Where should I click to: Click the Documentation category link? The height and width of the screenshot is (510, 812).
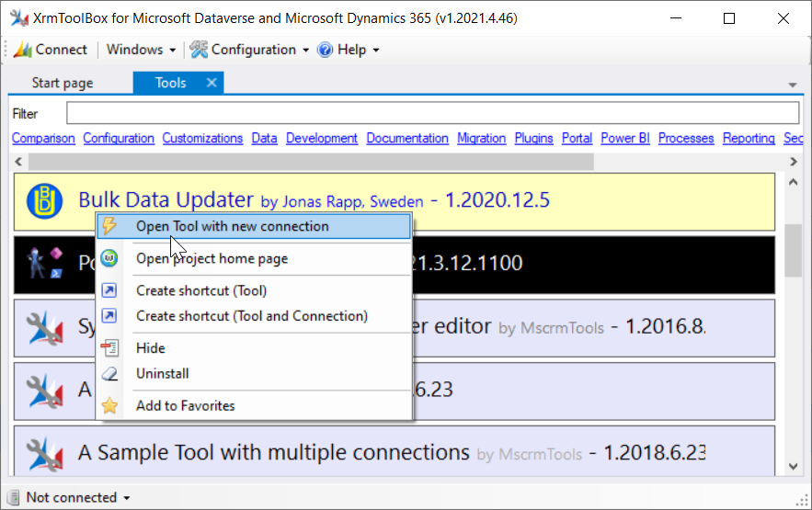tap(407, 138)
